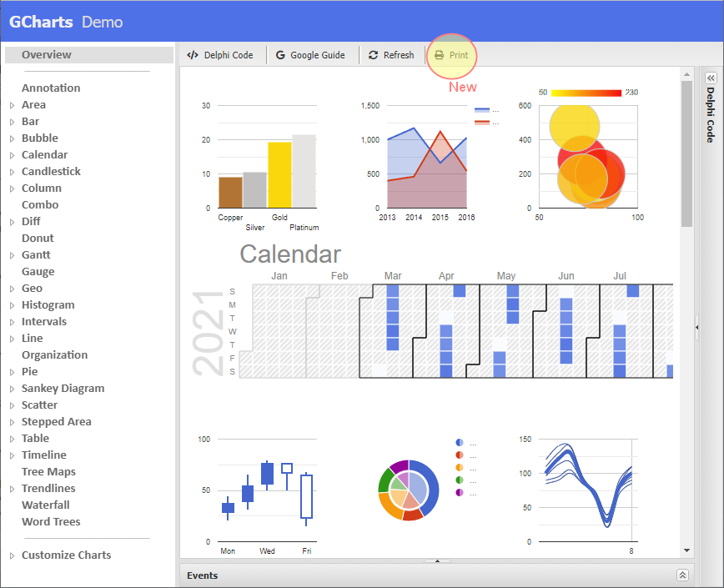Open the Gauge chart demo
724x588 pixels.
click(x=38, y=271)
